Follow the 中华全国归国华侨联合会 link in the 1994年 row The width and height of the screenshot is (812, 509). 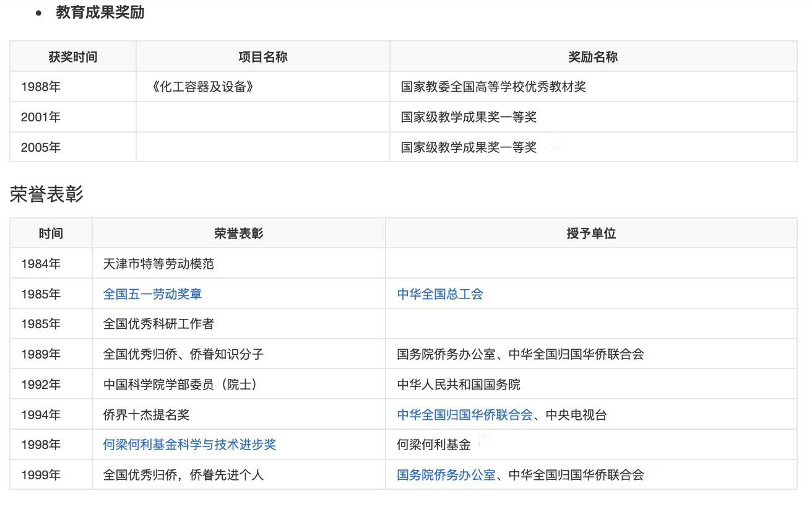pyautogui.click(x=465, y=415)
